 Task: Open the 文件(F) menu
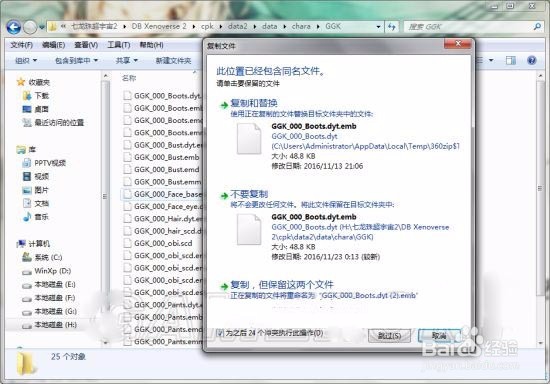21,45
